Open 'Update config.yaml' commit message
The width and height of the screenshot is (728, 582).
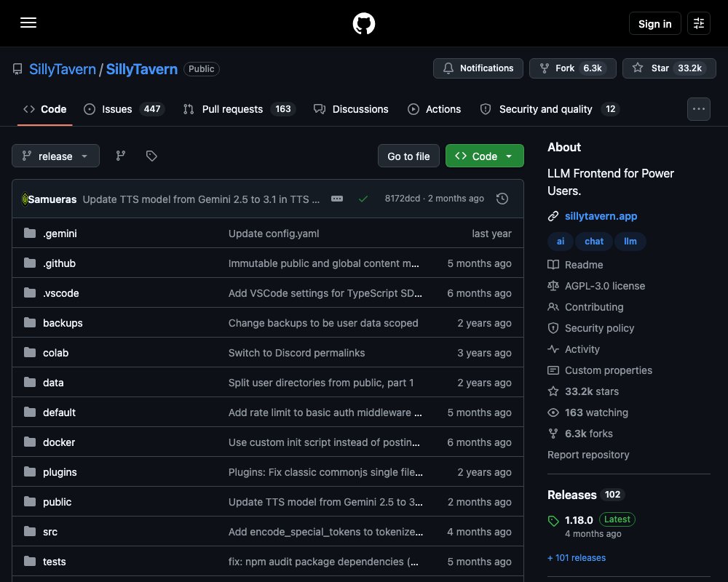[274, 234]
